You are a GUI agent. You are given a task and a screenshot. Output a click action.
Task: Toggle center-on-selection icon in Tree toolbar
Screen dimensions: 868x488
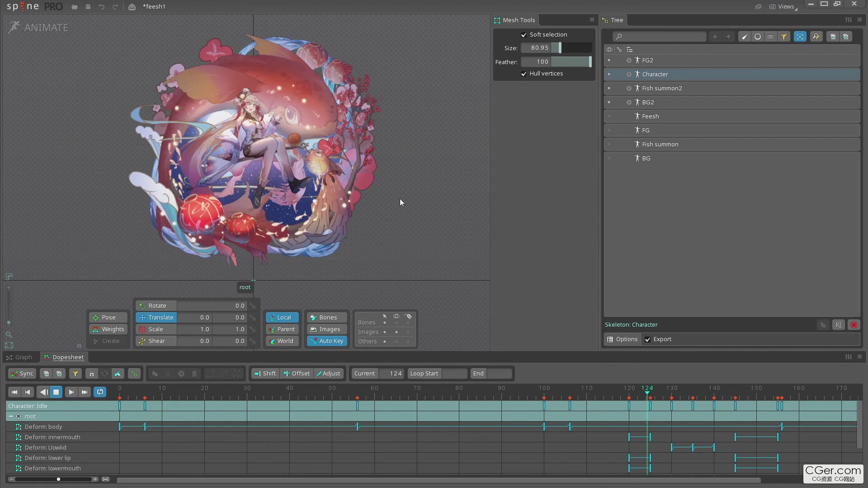[x=800, y=37]
